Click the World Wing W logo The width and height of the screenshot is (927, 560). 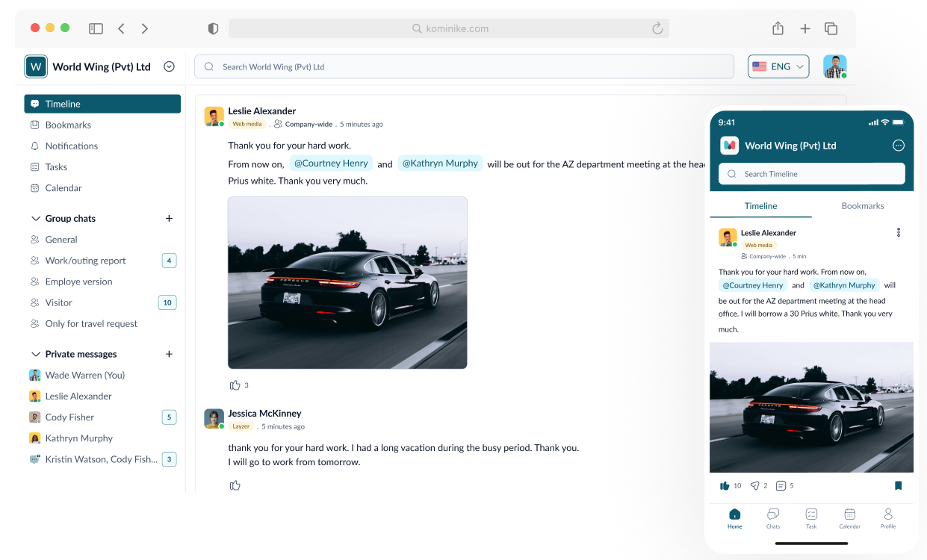pyautogui.click(x=35, y=66)
